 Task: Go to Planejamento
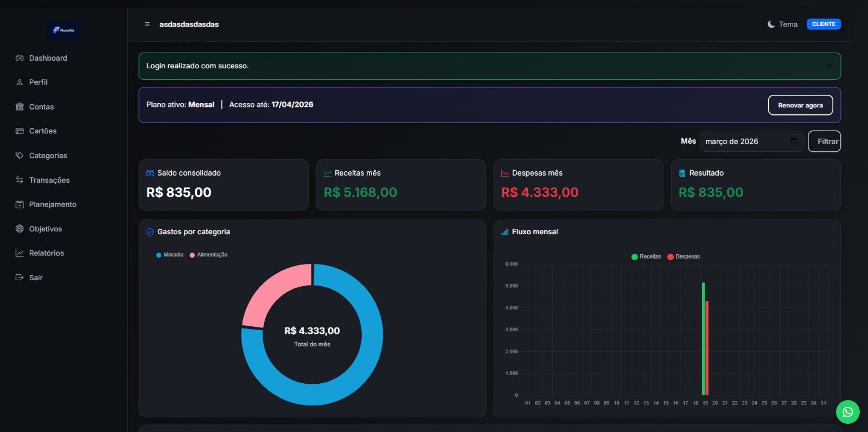coord(53,204)
